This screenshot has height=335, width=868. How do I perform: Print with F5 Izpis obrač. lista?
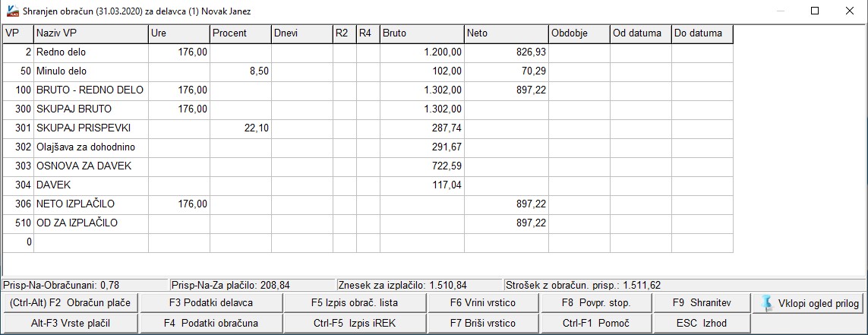pos(355,303)
